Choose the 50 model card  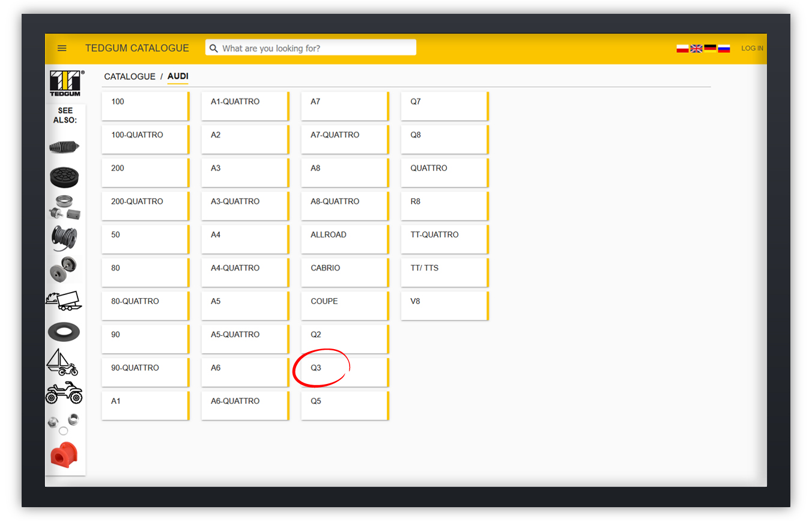pos(145,239)
